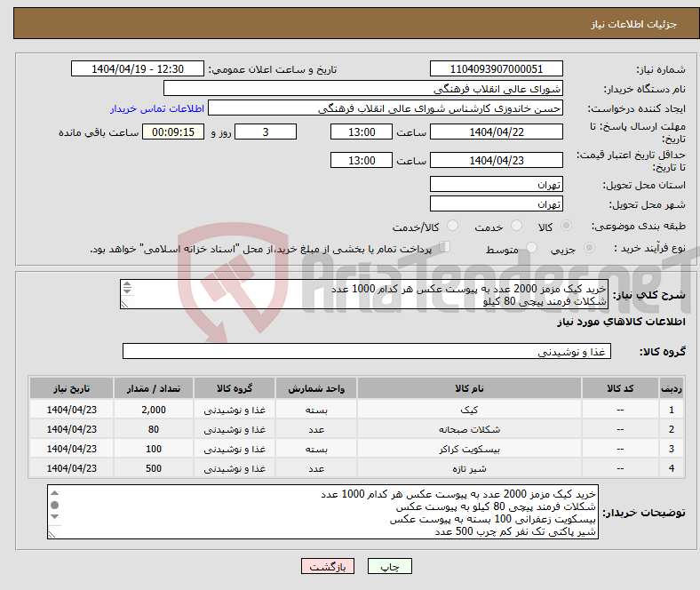This screenshot has width=700, height=590.
Task: Click quantity 80 in chocolate row
Action: coord(154,429)
